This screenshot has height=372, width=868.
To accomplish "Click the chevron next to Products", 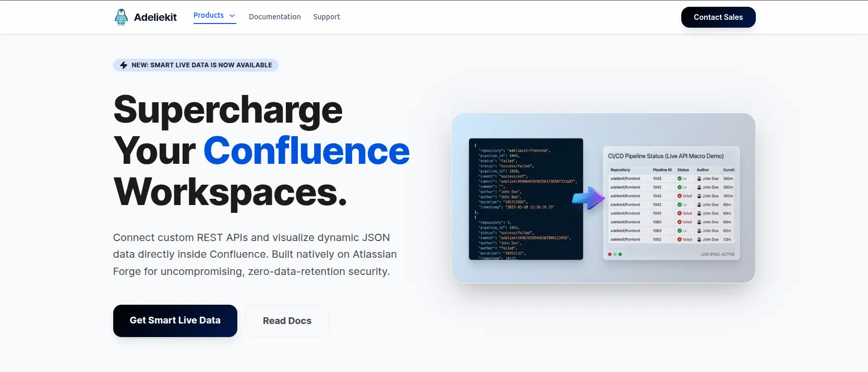I will tap(232, 16).
